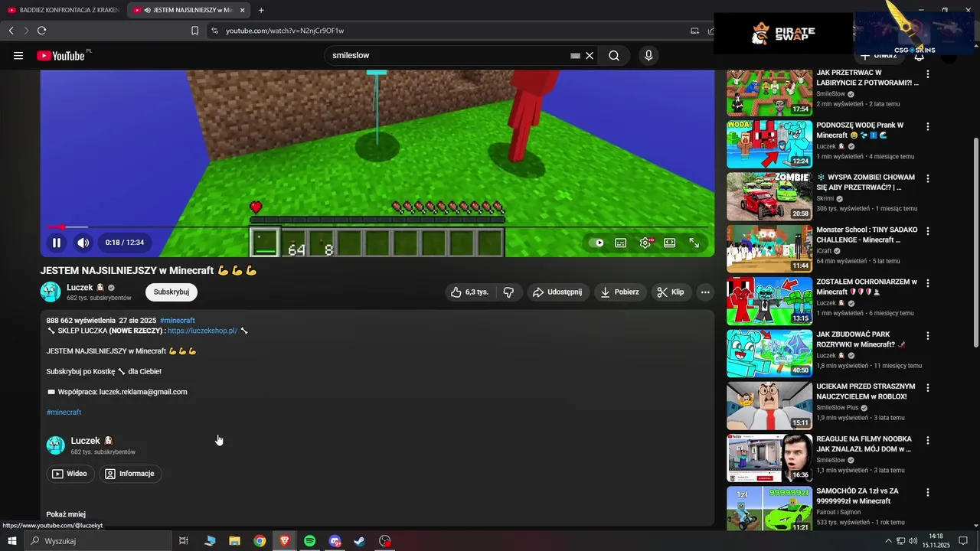Open Chrome from the taskbar
This screenshot has height=551, width=980.
260,541
